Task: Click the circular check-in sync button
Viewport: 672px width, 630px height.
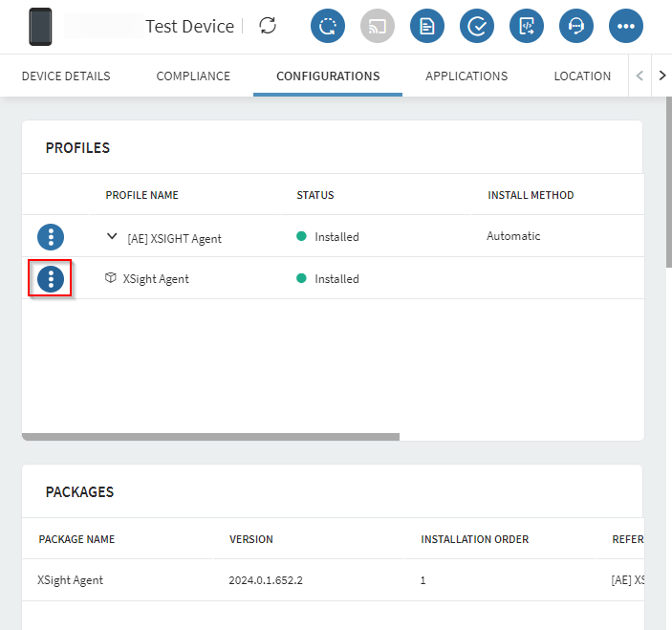Action: tap(328, 26)
